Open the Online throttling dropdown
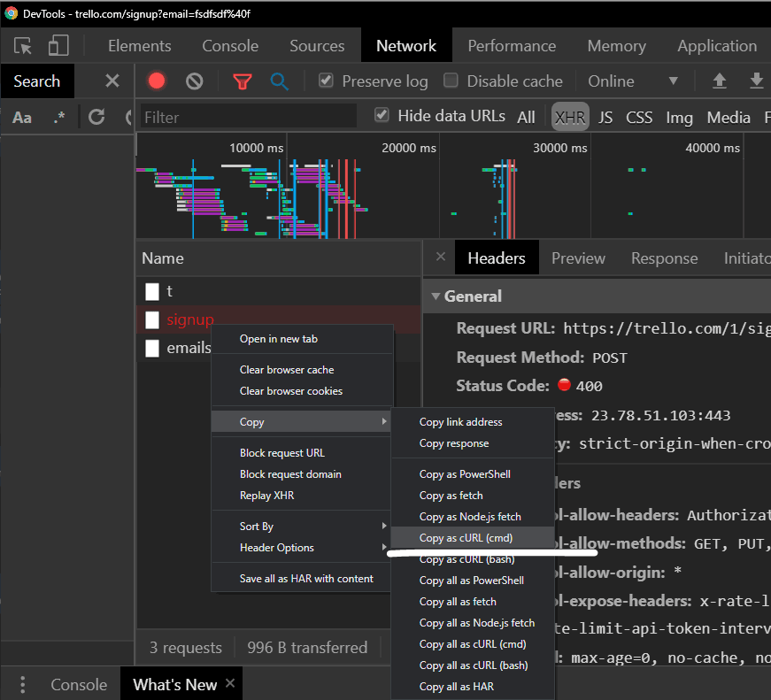The height and width of the screenshot is (700, 771). coord(633,81)
